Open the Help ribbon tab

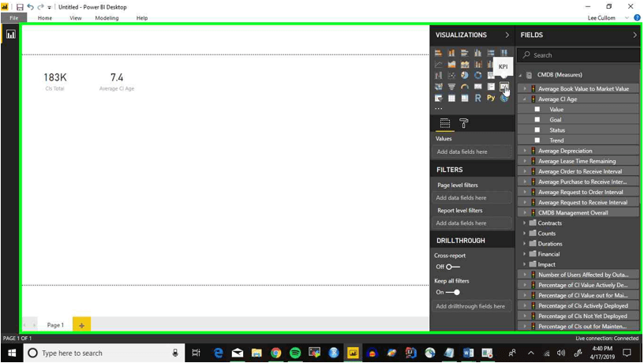point(142,18)
